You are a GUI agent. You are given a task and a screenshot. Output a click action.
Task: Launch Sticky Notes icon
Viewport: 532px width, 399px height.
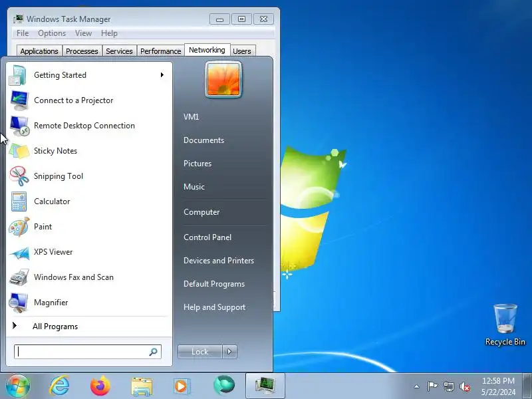tap(19, 151)
